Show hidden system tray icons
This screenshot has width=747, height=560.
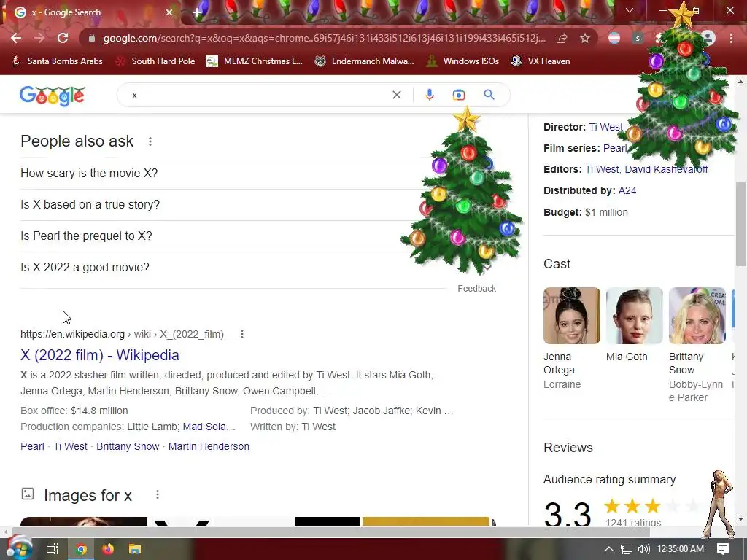click(x=608, y=549)
